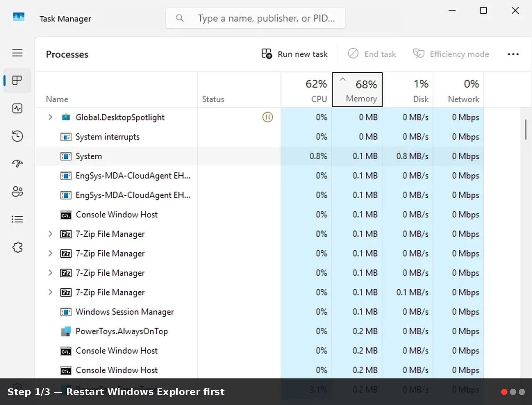Select the System process row name
This screenshot has height=405, width=532.
(x=89, y=156)
